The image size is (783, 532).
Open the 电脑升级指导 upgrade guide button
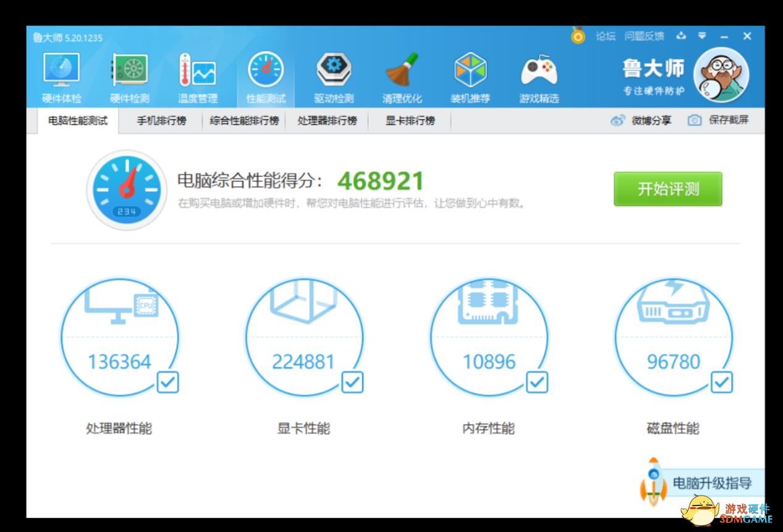(712, 483)
